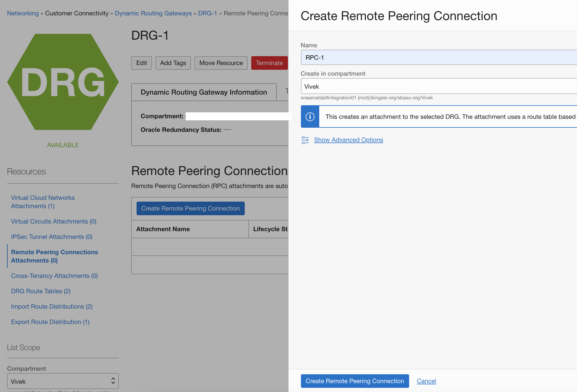The width and height of the screenshot is (577, 392).
Task: Click the Edit button
Action: (x=141, y=63)
